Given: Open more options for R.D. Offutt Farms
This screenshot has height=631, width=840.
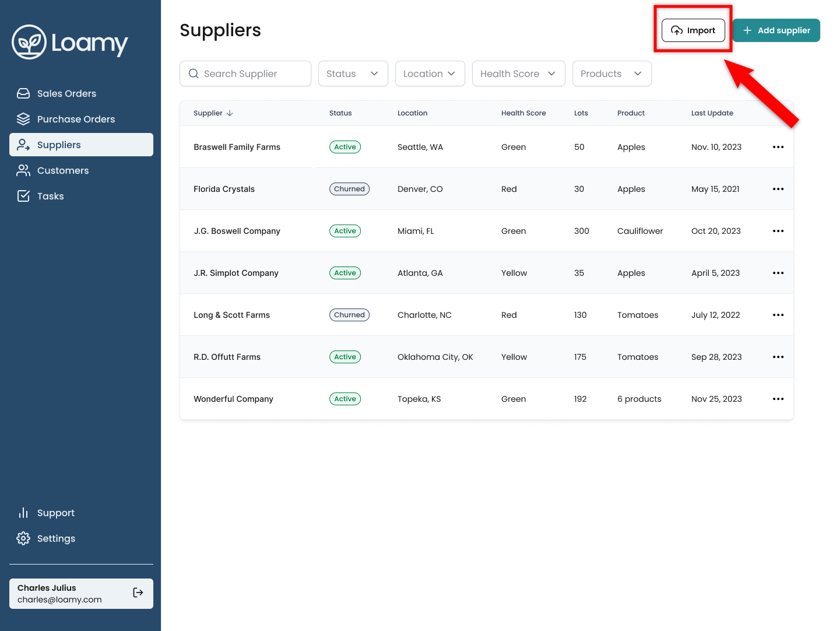Looking at the screenshot, I should point(778,357).
